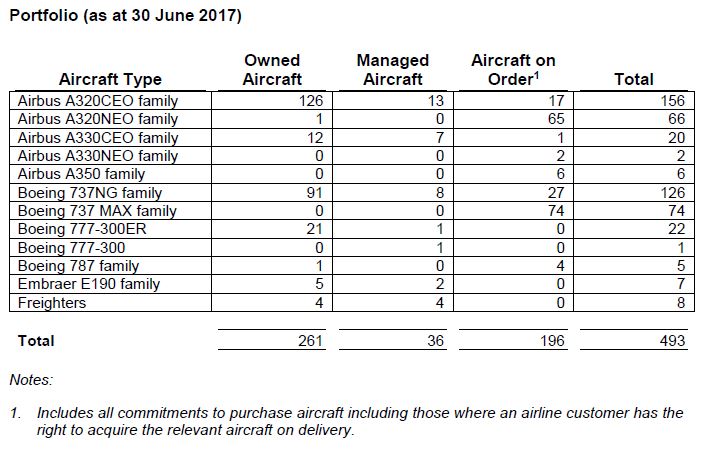Click the 'Owned Aircraft' column header

point(272,70)
